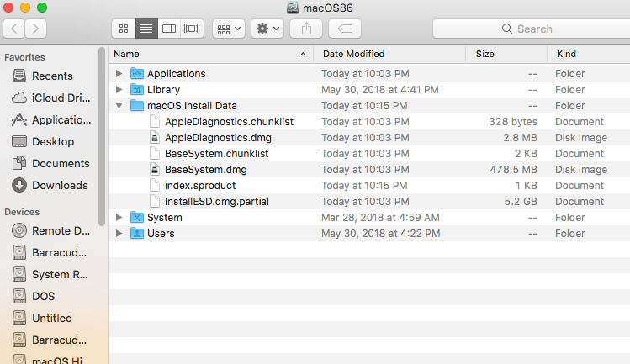Click the Mar 28, 2018 at 4:59 AM date
Image resolution: width=630 pixels, height=364 pixels.
click(x=380, y=218)
